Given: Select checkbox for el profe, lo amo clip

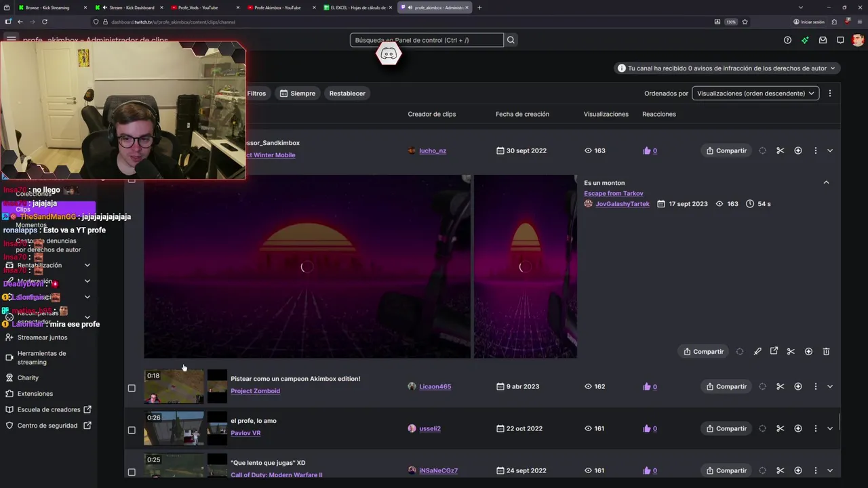Looking at the screenshot, I should tap(132, 430).
